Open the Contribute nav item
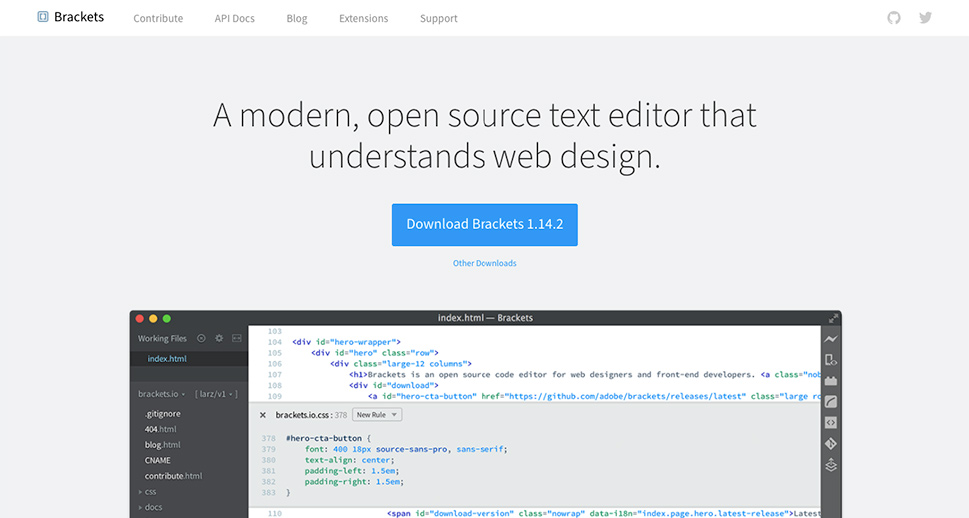969x518 pixels. pyautogui.click(x=158, y=19)
